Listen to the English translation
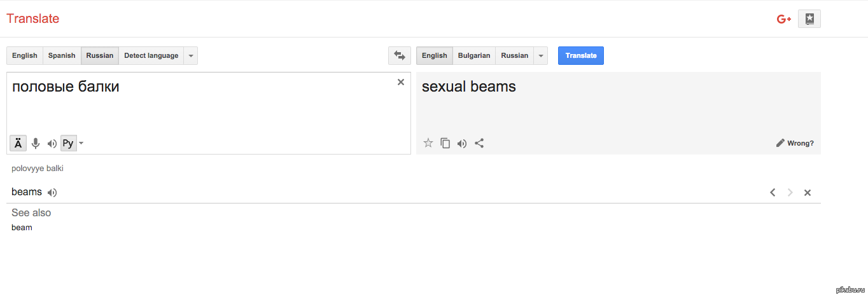 click(x=462, y=143)
